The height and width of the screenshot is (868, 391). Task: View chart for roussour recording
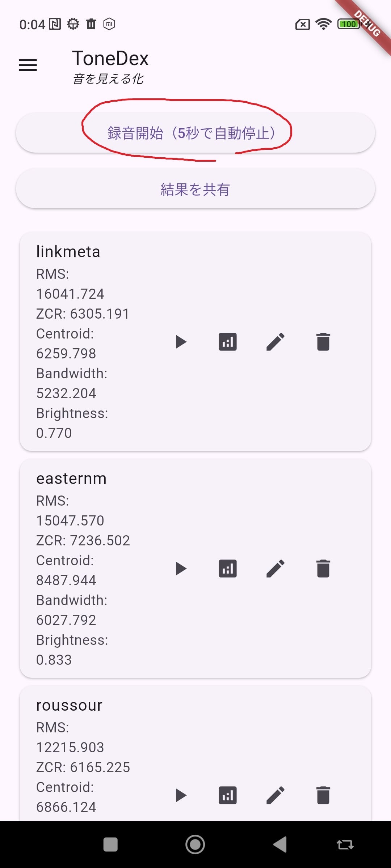(228, 795)
